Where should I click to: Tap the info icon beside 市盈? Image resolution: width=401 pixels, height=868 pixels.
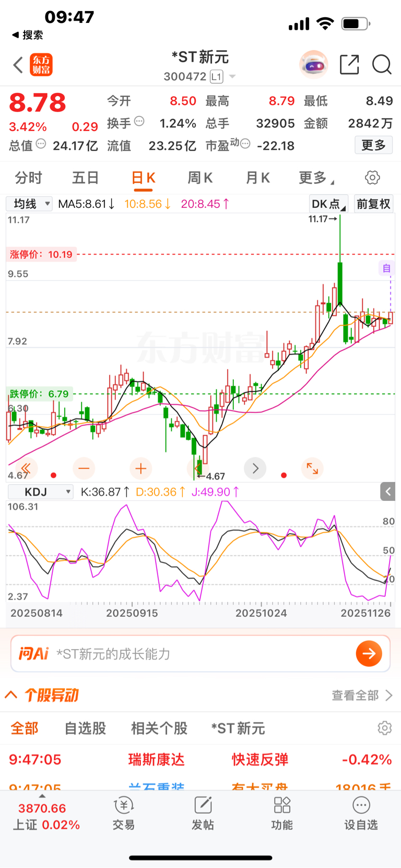[x=245, y=144]
